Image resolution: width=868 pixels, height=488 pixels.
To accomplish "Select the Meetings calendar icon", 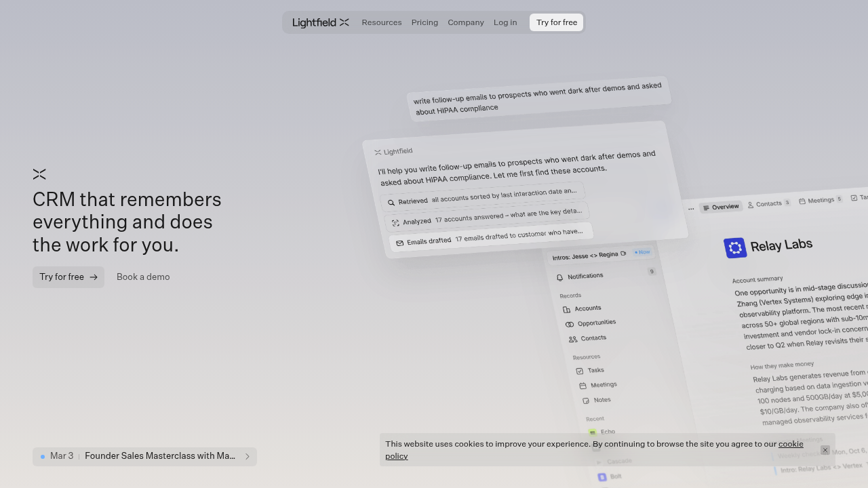I will (584, 384).
